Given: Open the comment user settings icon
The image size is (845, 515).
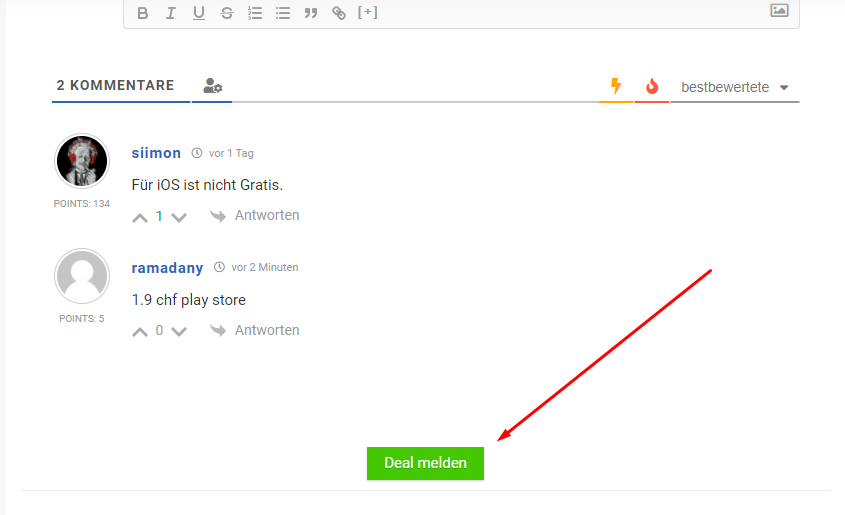Looking at the screenshot, I should click(212, 87).
